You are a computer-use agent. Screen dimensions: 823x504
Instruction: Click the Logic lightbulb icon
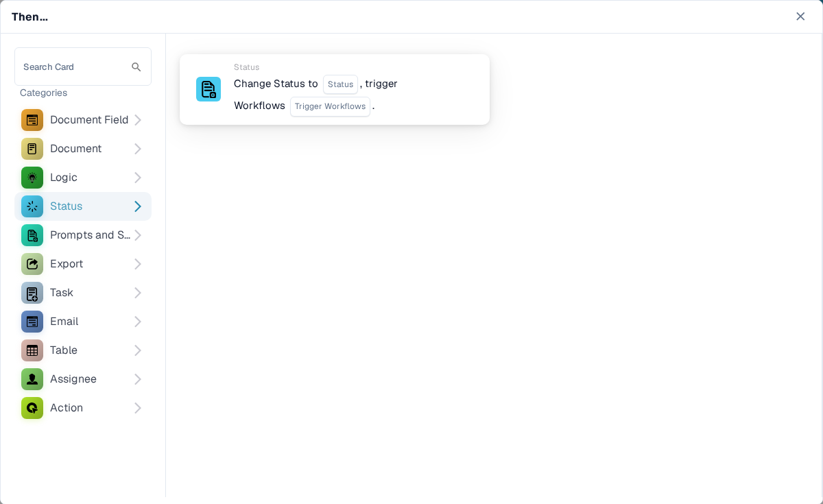coord(32,178)
